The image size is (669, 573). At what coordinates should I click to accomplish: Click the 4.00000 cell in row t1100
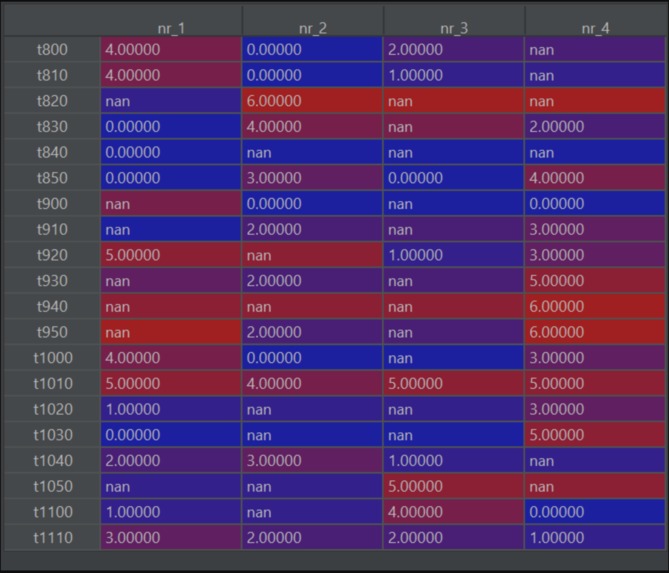[x=454, y=512]
